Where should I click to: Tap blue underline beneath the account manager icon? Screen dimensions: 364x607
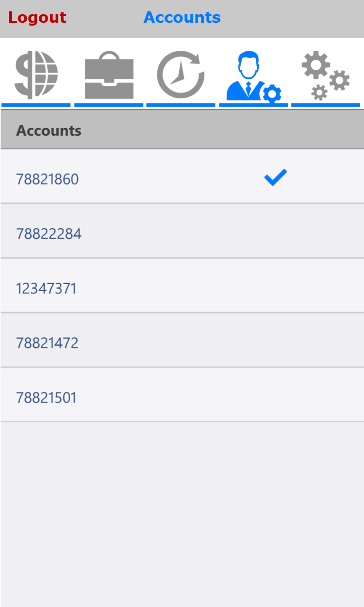pyautogui.click(x=253, y=105)
